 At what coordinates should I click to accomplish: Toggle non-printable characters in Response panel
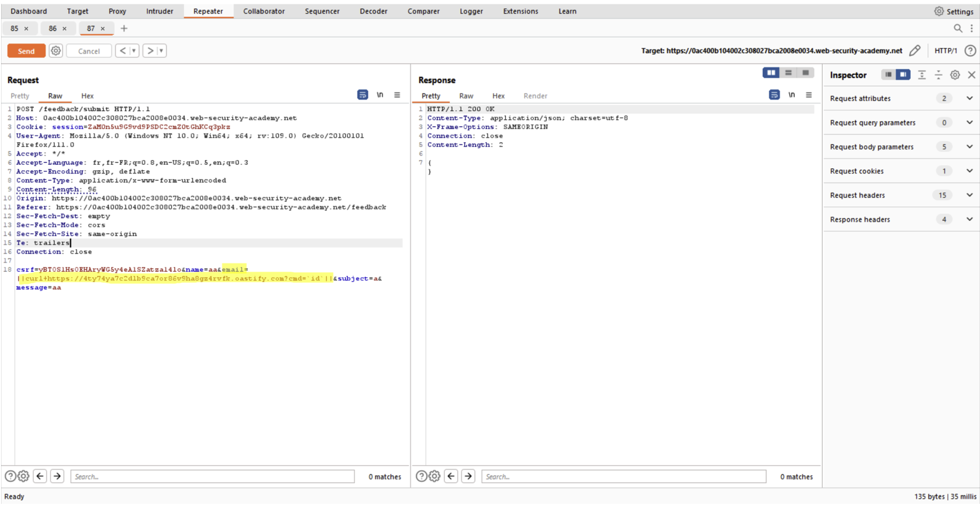click(x=791, y=95)
